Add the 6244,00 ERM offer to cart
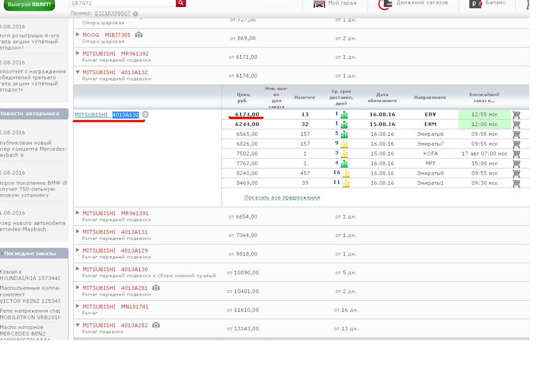 tap(516, 124)
